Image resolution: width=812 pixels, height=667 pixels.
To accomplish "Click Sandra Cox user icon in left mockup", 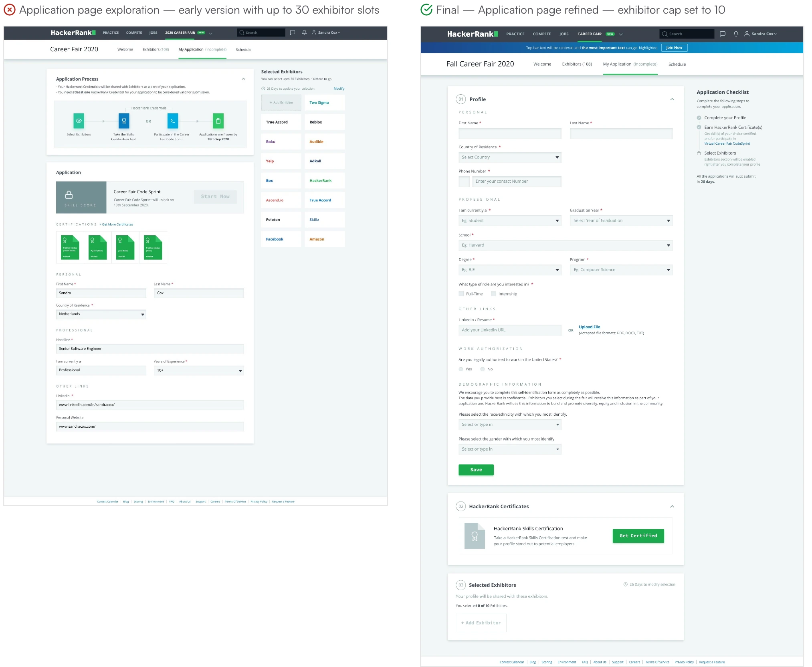I will click(x=314, y=32).
